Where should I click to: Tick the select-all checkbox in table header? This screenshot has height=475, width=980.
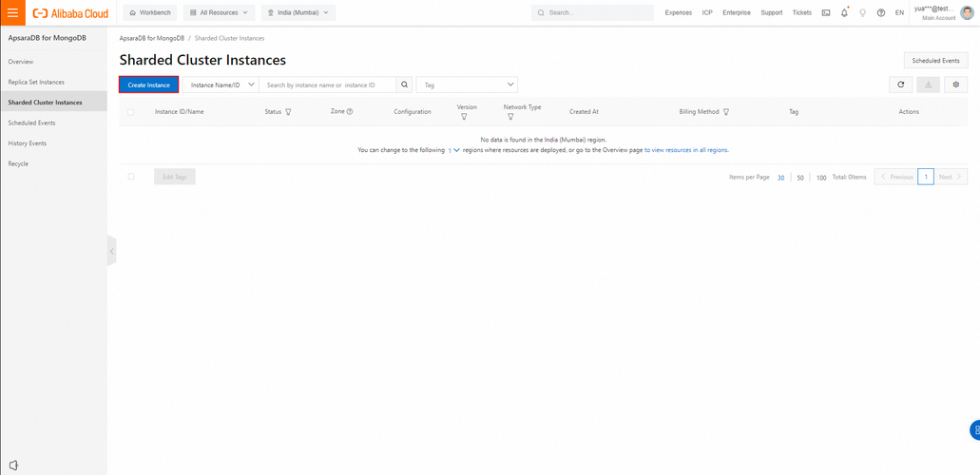[130, 112]
